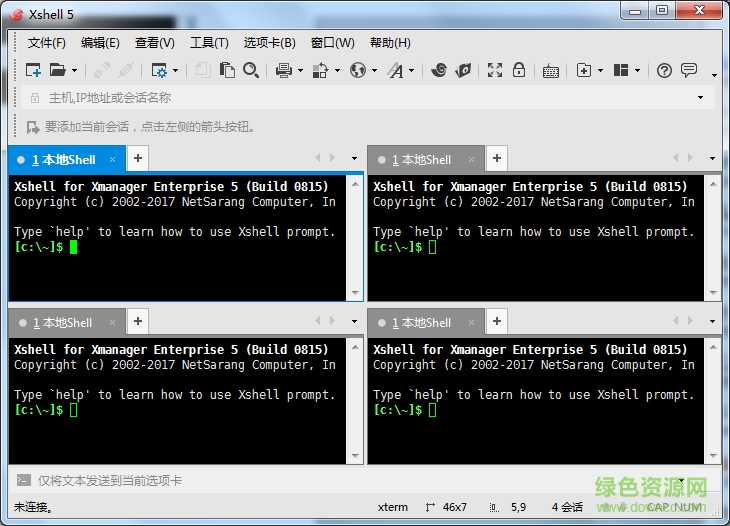Toggle full screen via the expand icon
This screenshot has width=730, height=526.
pyautogui.click(x=495, y=70)
